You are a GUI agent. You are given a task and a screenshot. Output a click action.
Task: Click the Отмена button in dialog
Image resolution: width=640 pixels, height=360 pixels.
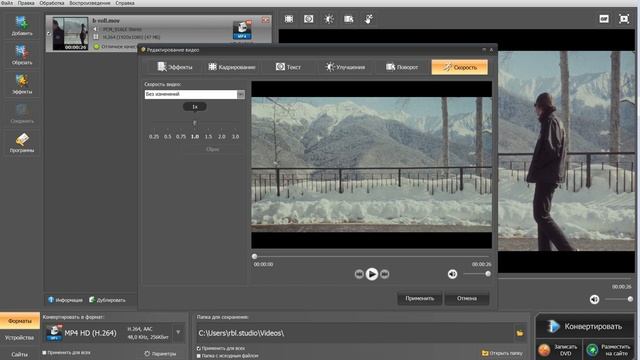pos(467,298)
